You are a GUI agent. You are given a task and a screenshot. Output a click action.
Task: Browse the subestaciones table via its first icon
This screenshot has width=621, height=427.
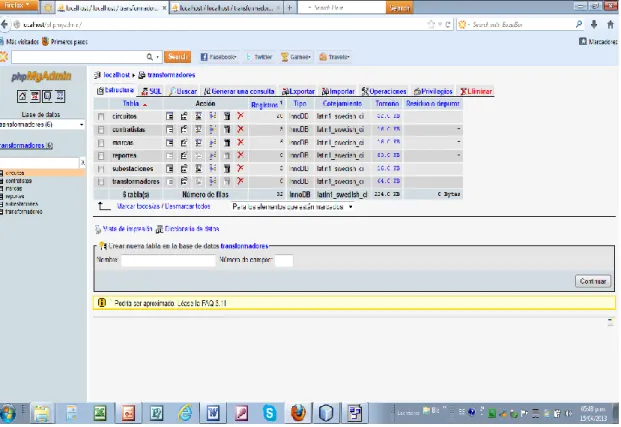point(170,169)
